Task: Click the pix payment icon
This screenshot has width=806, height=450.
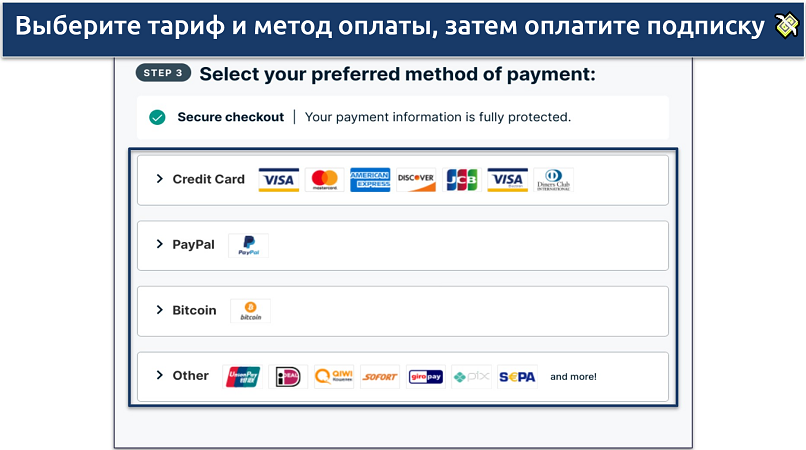Action: [471, 376]
